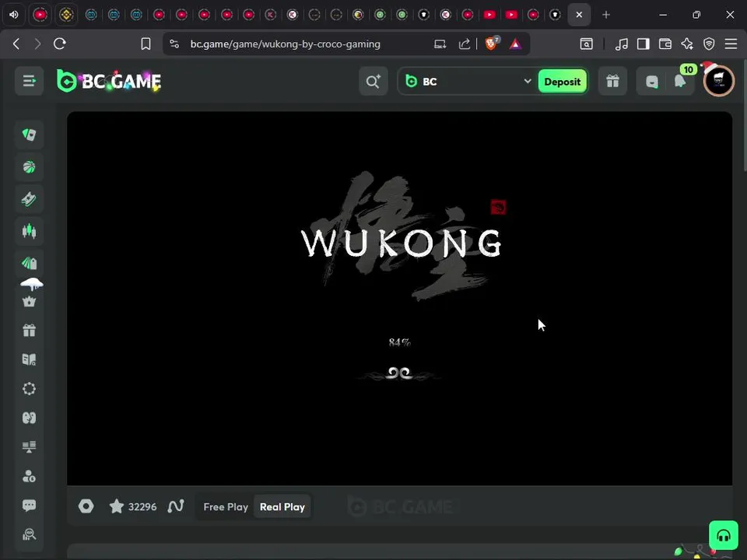
Task: Open the lottery ticket sidebar icon
Action: tap(29, 199)
